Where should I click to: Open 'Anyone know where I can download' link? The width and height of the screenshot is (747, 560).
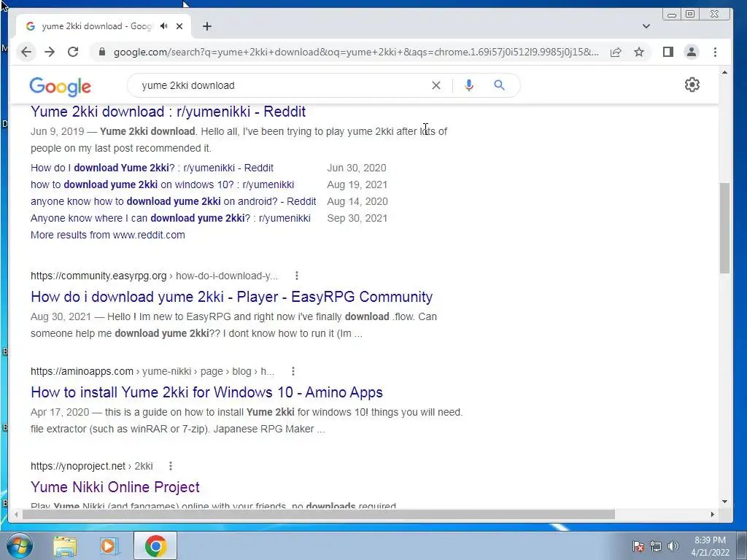(x=171, y=218)
